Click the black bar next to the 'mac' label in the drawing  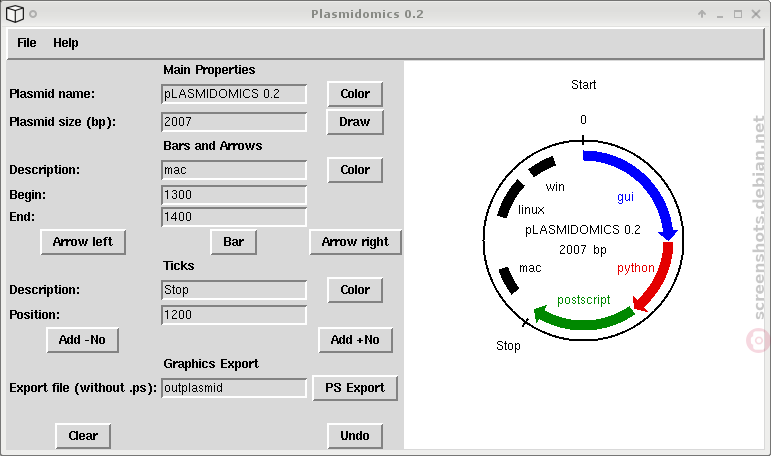508,280
